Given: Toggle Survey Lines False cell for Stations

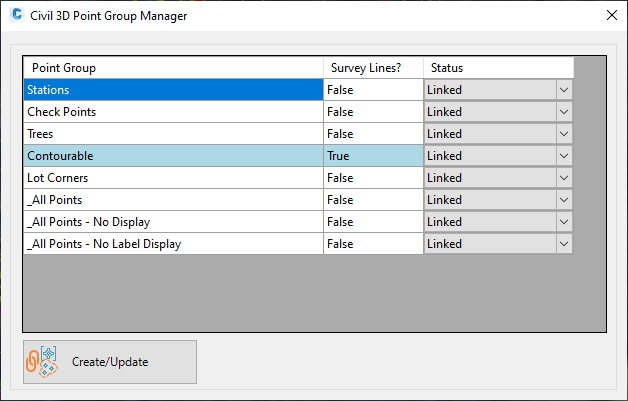Looking at the screenshot, I should (373, 90).
